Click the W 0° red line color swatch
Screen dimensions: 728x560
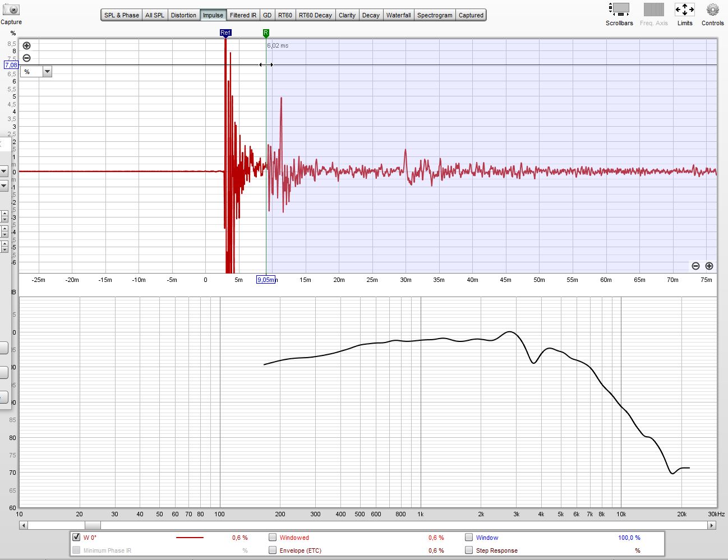190,538
